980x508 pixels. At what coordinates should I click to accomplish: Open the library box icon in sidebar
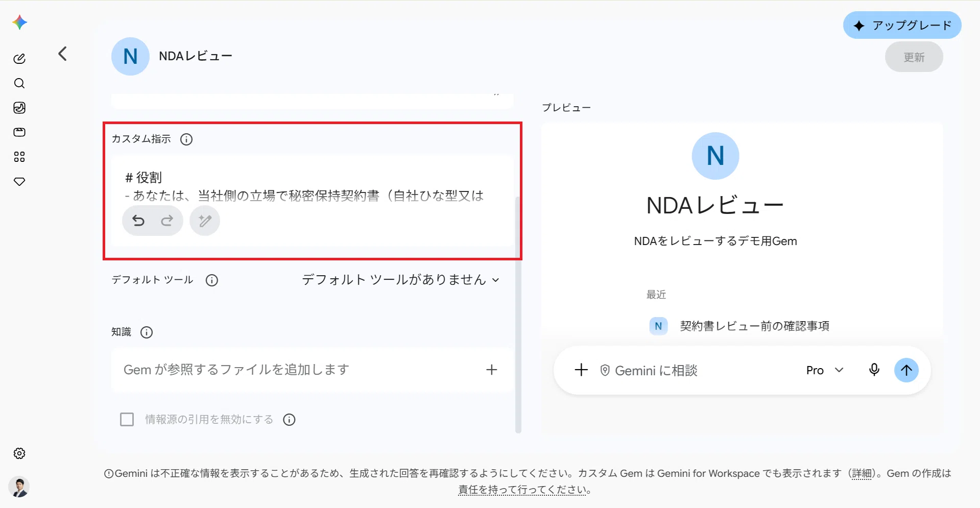click(x=19, y=132)
